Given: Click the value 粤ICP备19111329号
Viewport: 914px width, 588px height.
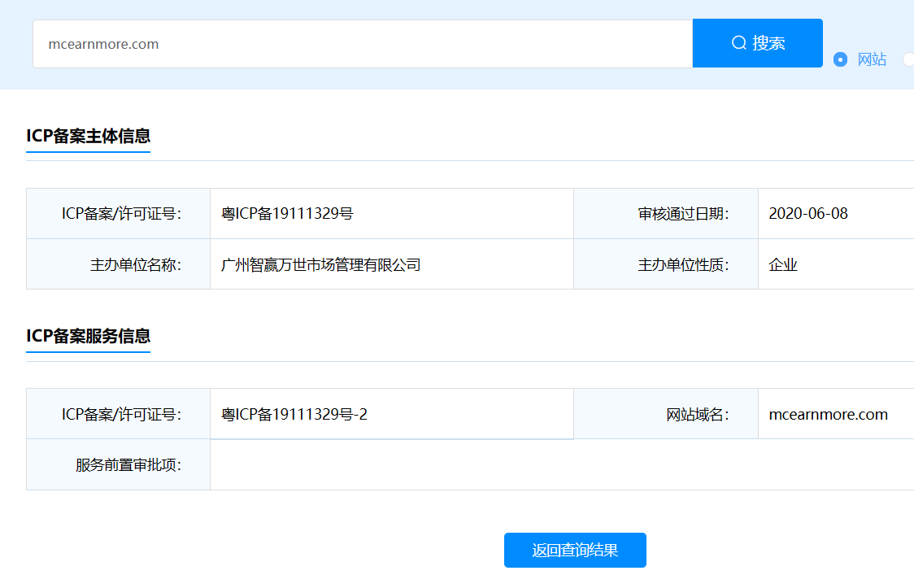Looking at the screenshot, I should tap(287, 214).
